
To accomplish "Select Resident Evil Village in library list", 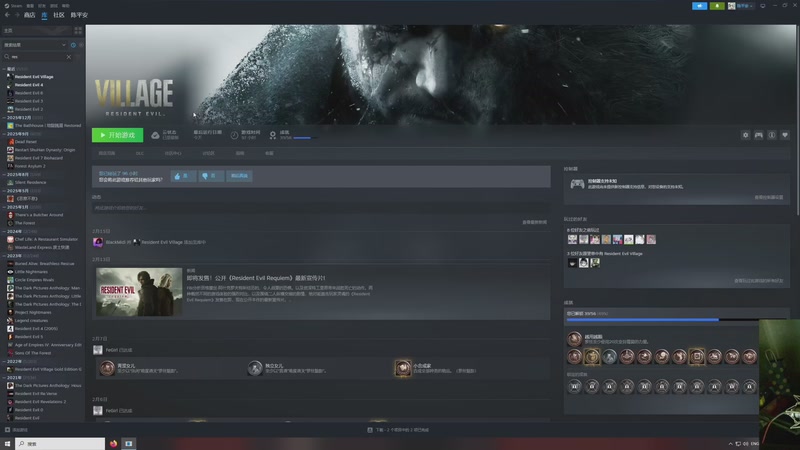I will pos(34,77).
